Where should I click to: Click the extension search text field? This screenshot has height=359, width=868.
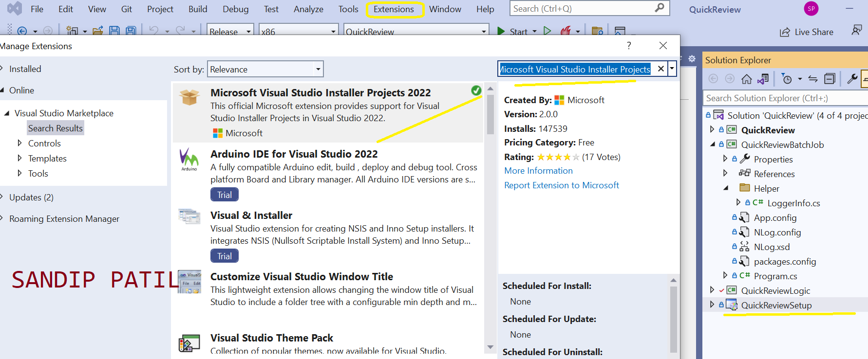576,69
